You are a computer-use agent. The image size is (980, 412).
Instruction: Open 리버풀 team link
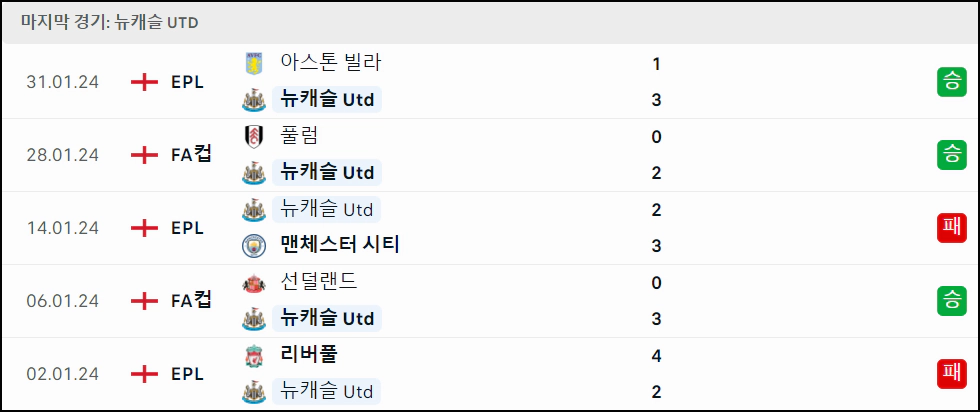309,354
